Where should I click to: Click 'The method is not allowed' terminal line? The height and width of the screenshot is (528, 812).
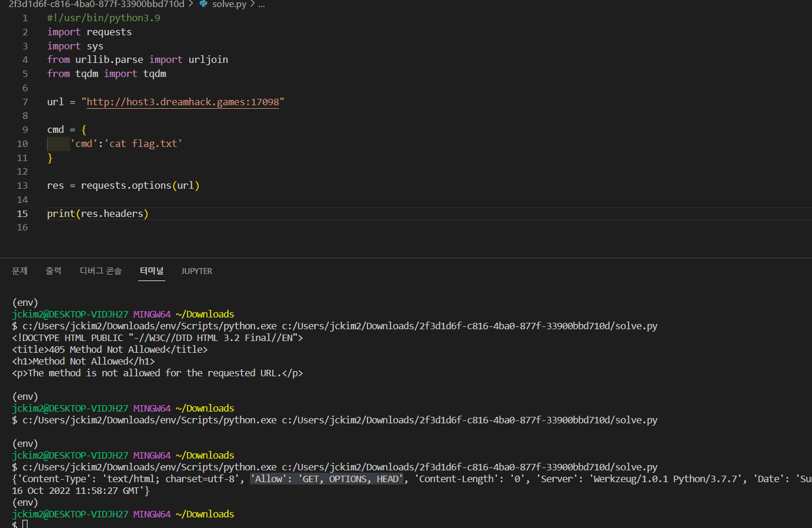click(x=158, y=373)
